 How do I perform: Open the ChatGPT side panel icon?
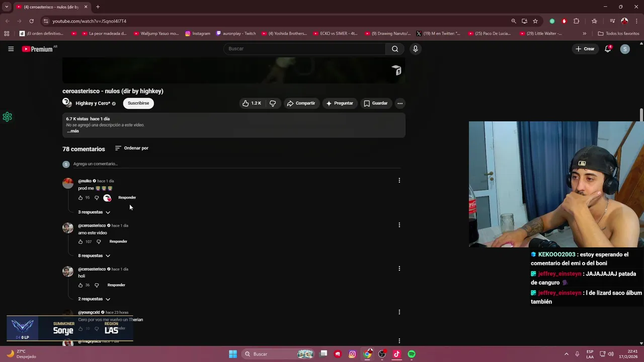point(7,117)
